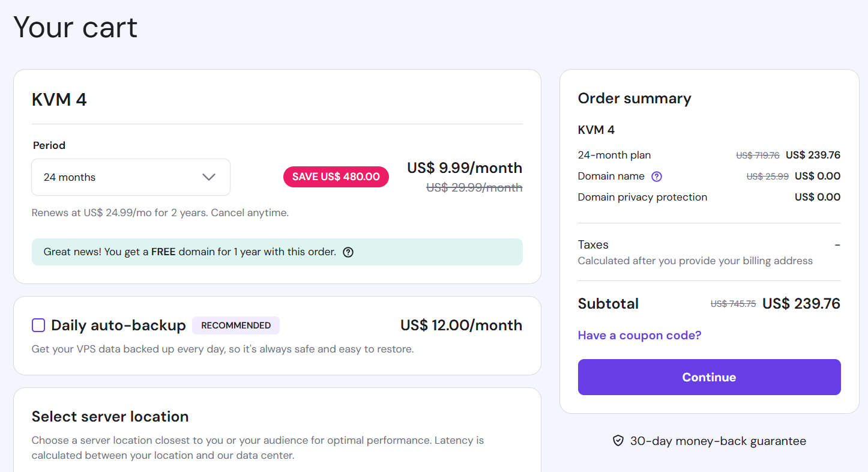
Task: Click the Select server location heading
Action: click(110, 417)
